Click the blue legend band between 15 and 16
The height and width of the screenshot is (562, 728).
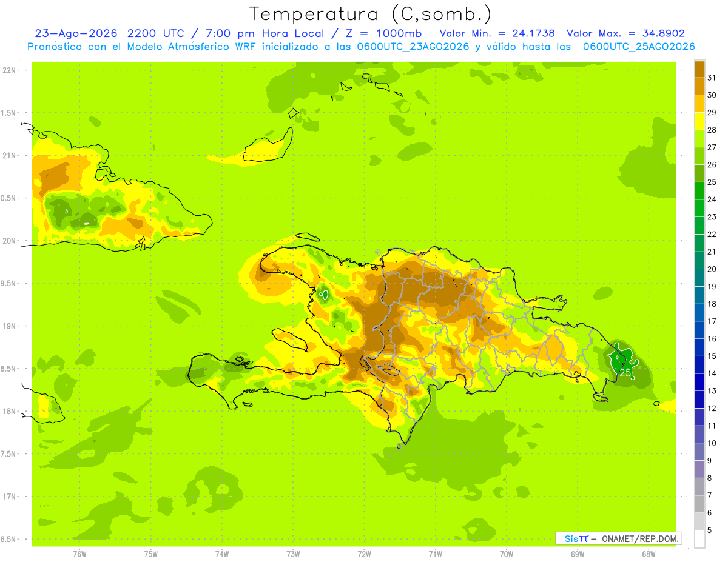[699, 347]
